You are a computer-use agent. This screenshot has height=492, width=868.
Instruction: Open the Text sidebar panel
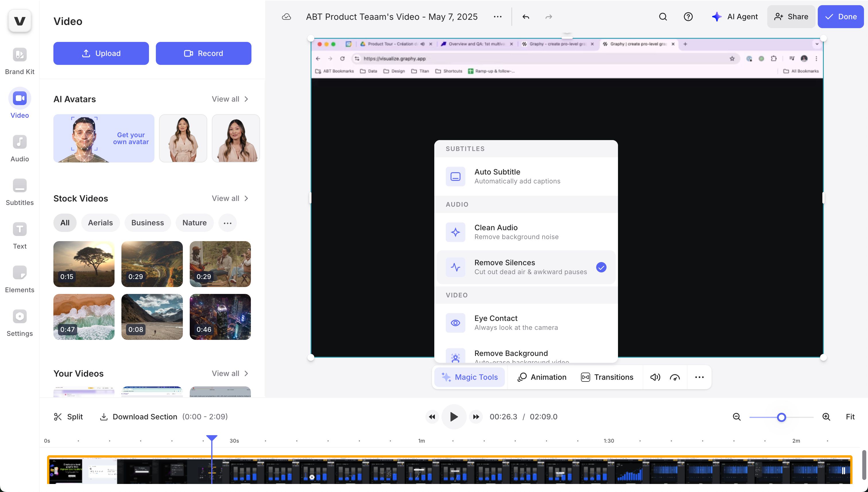pyautogui.click(x=20, y=236)
